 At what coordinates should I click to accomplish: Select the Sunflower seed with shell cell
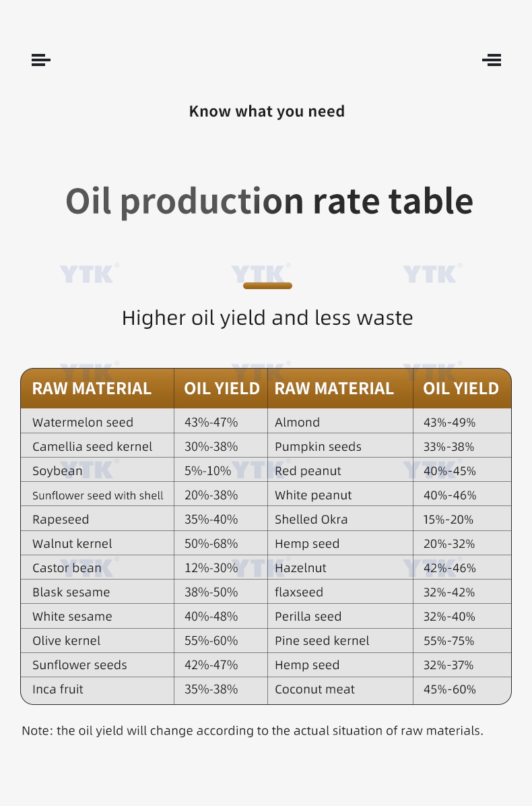click(98, 495)
